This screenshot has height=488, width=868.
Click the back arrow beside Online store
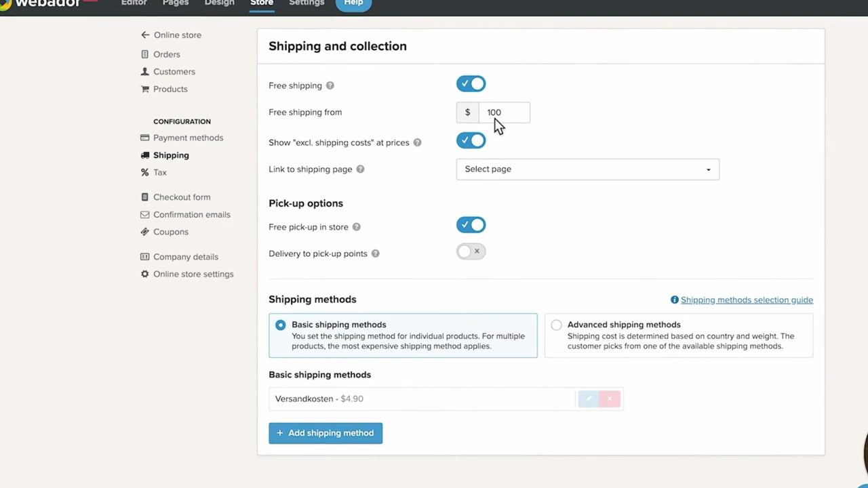point(144,35)
